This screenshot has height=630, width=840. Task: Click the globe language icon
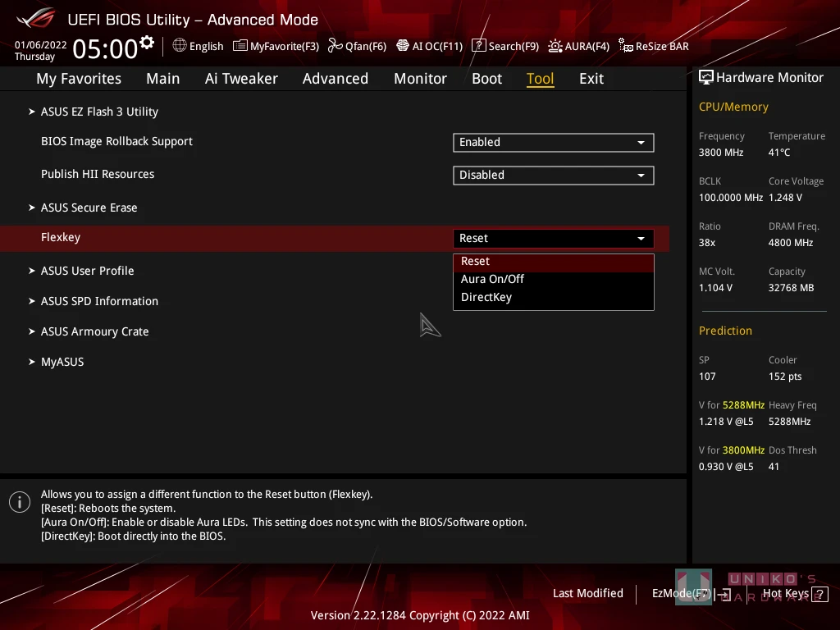180,46
